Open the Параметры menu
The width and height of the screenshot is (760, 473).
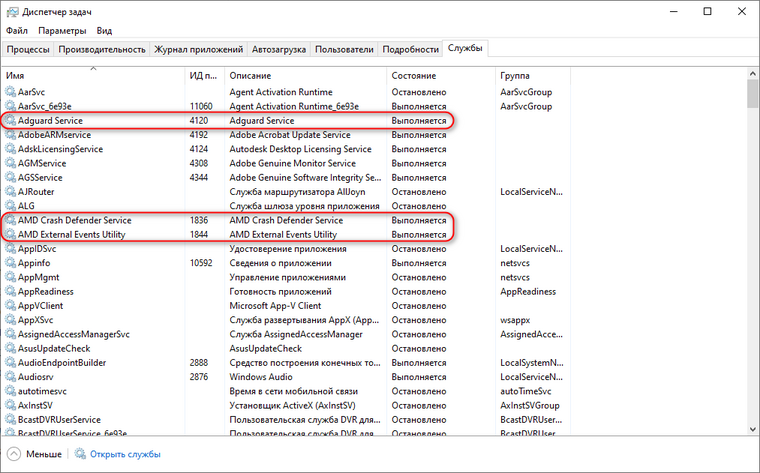click(62, 31)
